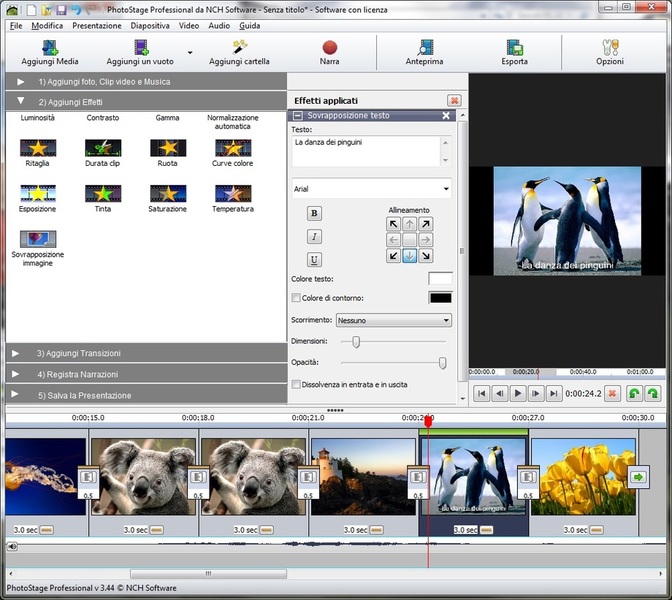672x600 pixels.
Task: Click the red delete button beside 0:00:24.2
Action: 612,393
